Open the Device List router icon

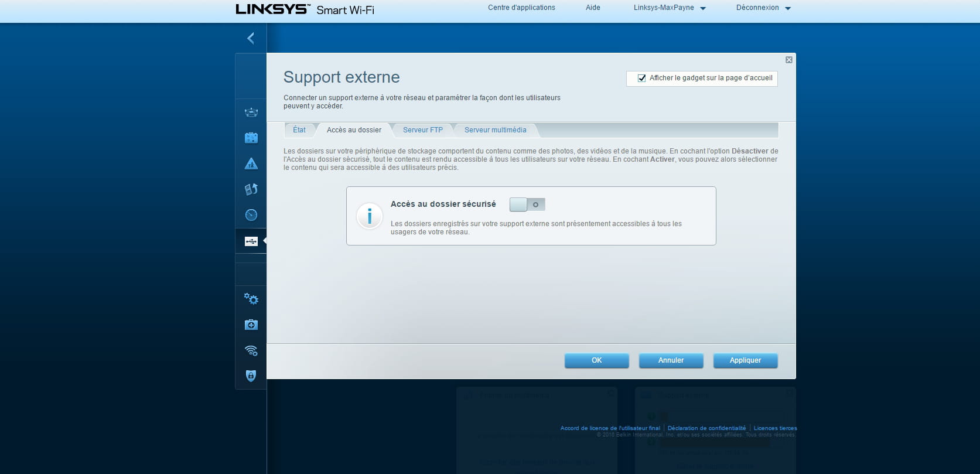(251, 112)
